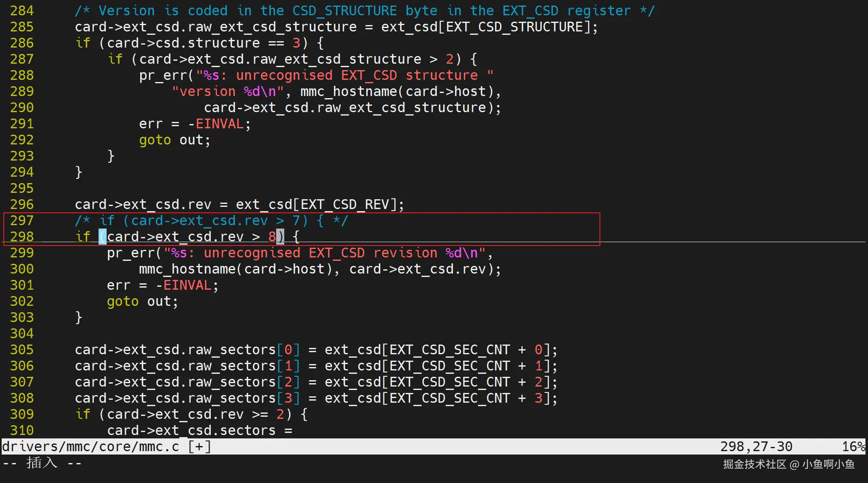Click the closing brace on line 303
This screenshot has width=868, height=483.
(79, 317)
